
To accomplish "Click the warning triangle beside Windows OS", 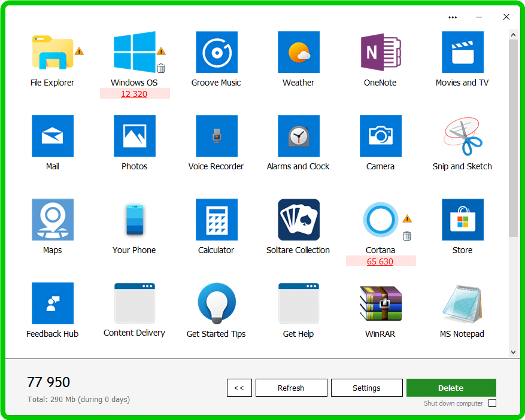I will pos(161,51).
